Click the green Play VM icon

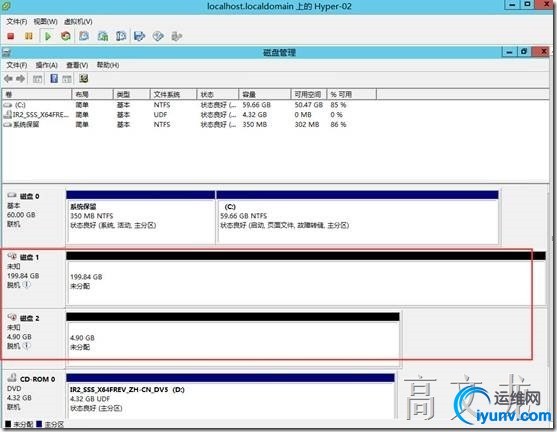(48, 36)
